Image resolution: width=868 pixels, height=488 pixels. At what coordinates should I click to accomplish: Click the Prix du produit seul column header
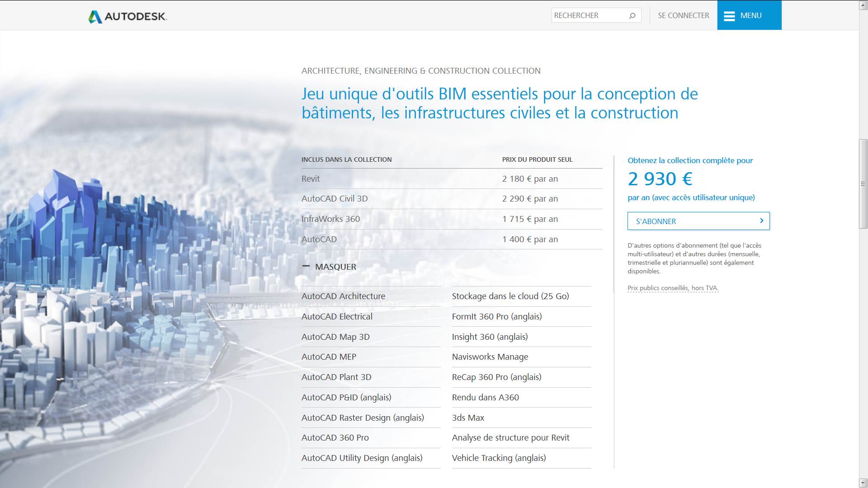pos(537,160)
